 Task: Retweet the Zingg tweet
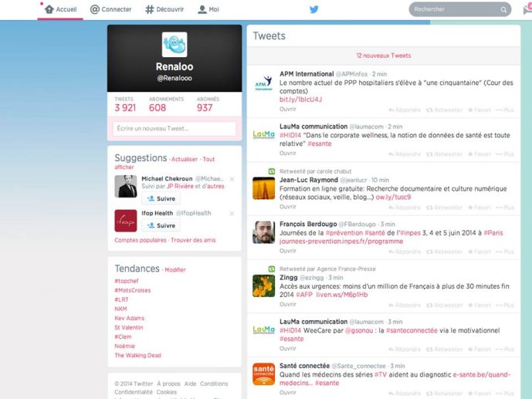[x=444, y=305]
